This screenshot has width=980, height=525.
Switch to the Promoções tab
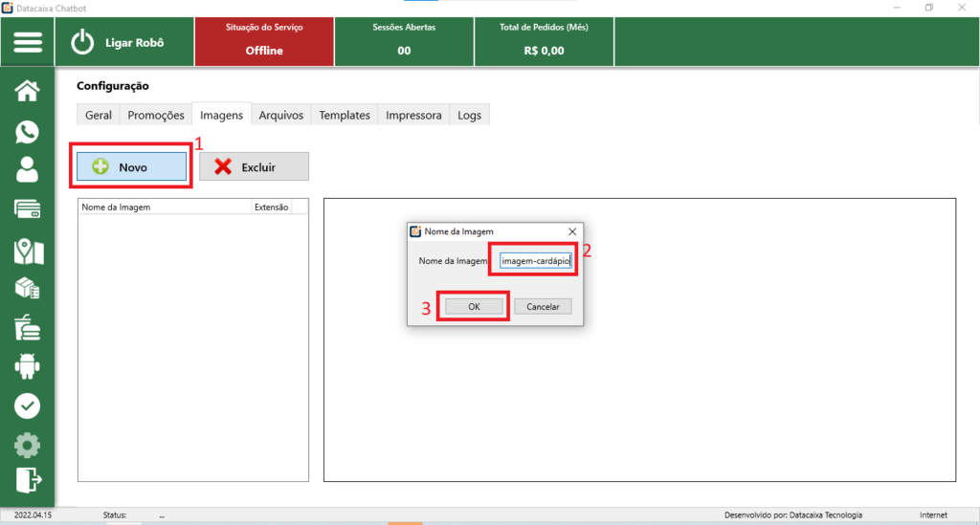pos(155,115)
